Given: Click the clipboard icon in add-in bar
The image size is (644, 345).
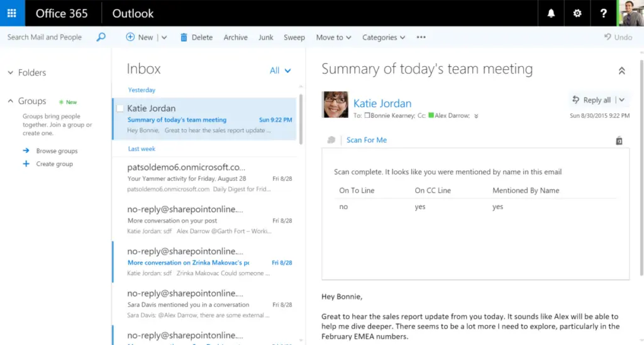Looking at the screenshot, I should (x=619, y=140).
